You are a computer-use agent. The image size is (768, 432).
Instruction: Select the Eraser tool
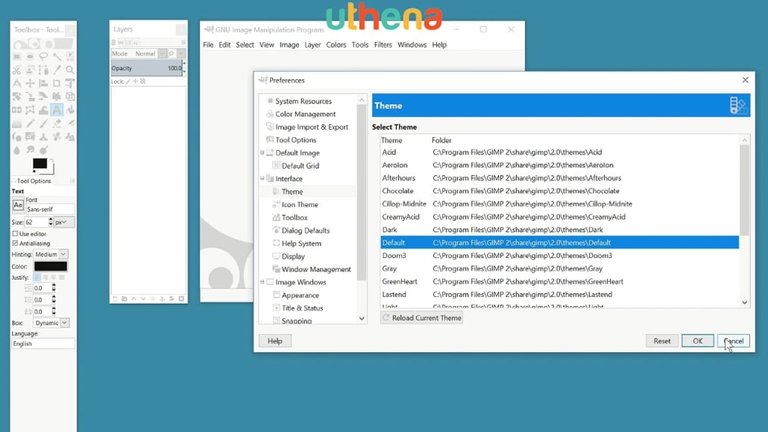coord(57,123)
